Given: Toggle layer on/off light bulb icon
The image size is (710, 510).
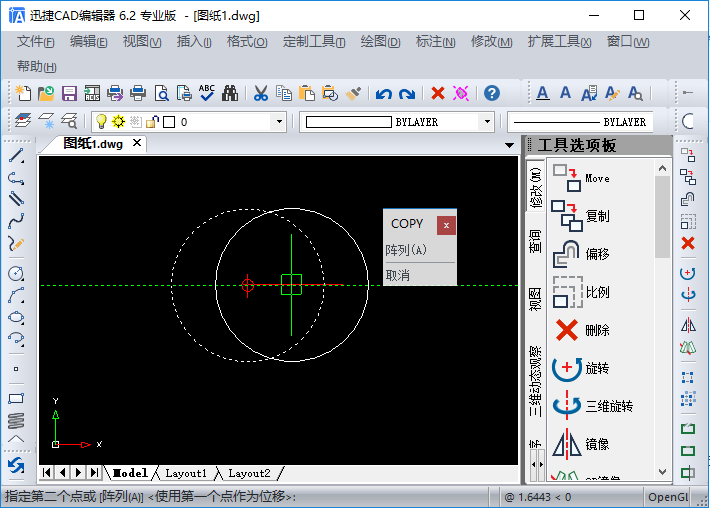Looking at the screenshot, I should pos(101,121).
